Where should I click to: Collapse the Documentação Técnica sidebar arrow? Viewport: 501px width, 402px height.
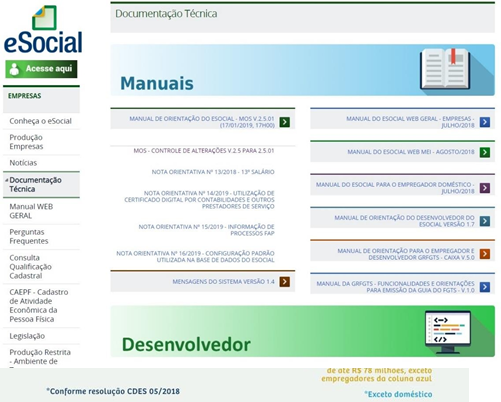pos(7,180)
